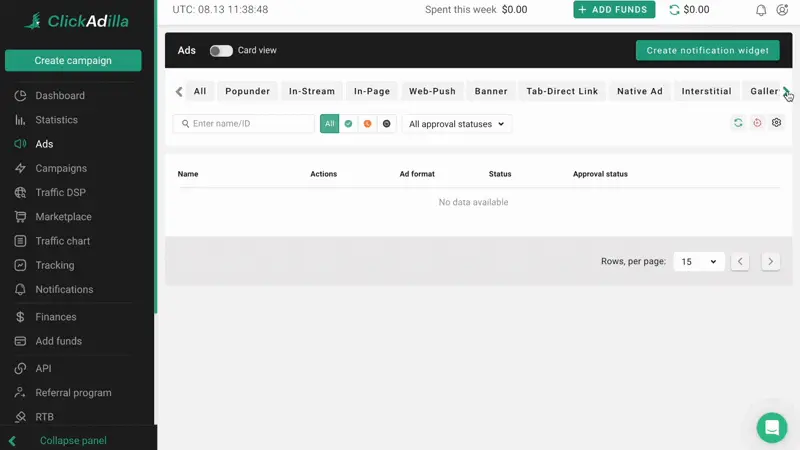Select the Popunder format tab

click(247, 91)
